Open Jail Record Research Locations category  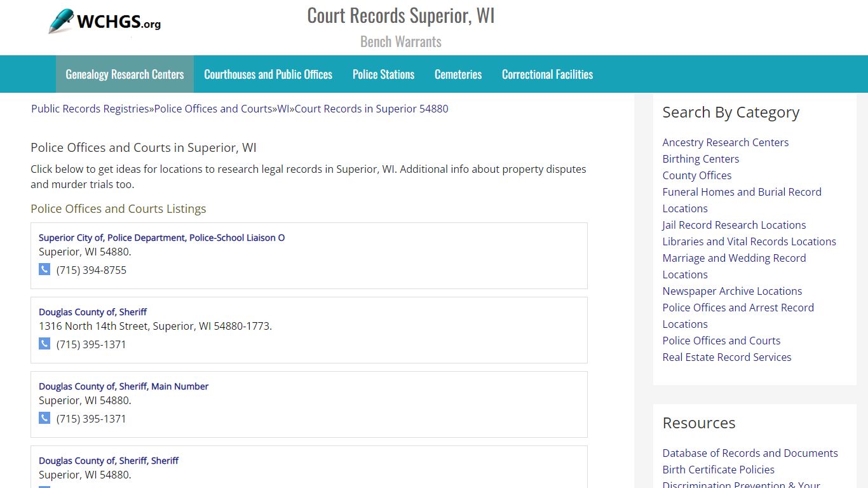pos(734,225)
